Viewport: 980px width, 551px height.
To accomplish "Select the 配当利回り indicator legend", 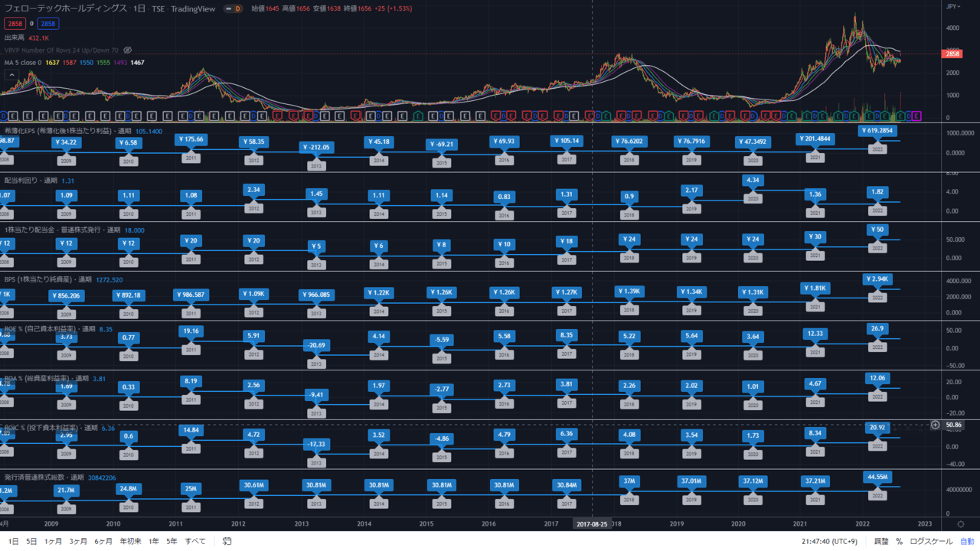I will (x=31, y=181).
